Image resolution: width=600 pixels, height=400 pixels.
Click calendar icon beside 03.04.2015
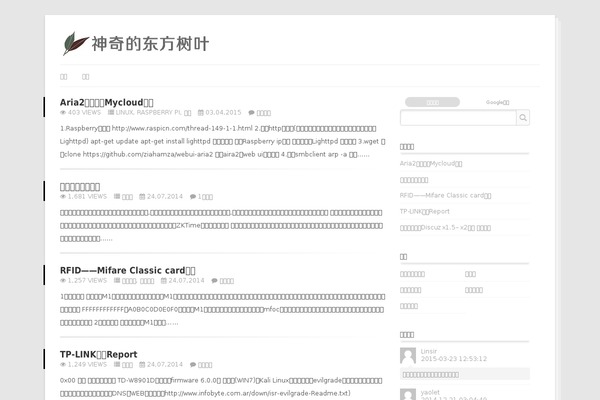click(x=201, y=113)
